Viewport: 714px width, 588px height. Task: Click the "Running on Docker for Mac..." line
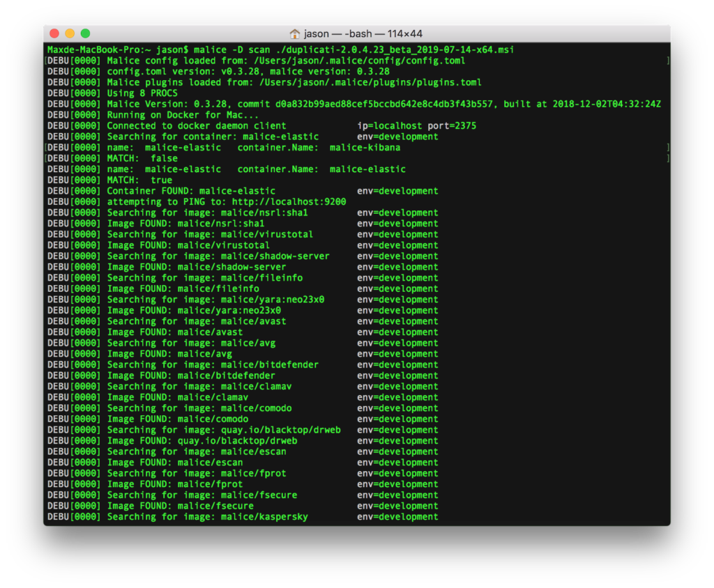pos(183,115)
